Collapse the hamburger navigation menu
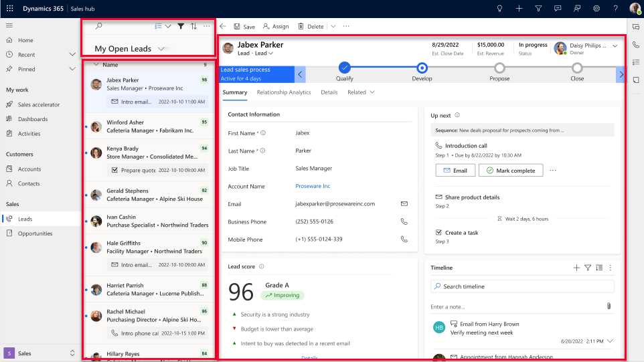This screenshot has width=644, height=362. pos(9,25)
